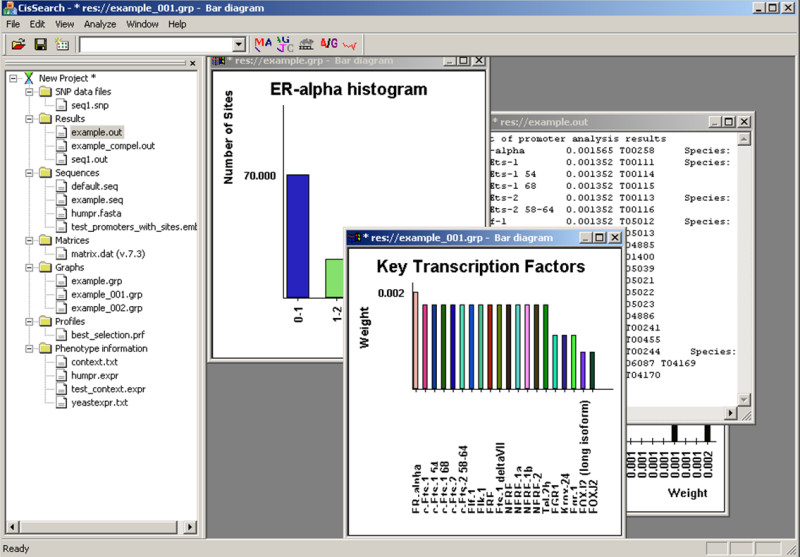Open the Edit menu

[37, 24]
